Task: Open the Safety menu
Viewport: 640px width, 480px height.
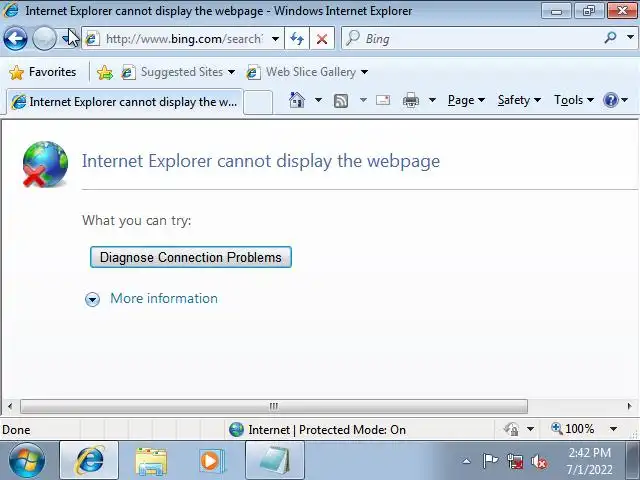Action: [519, 100]
